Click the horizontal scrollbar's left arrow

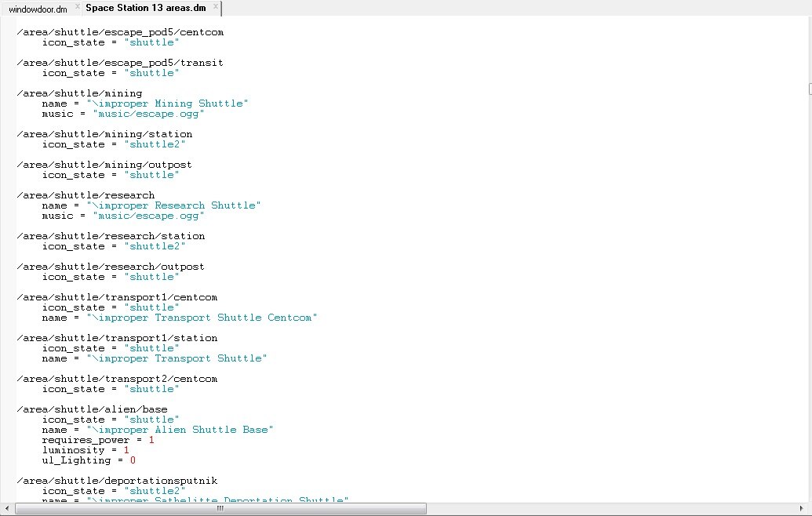6,508
